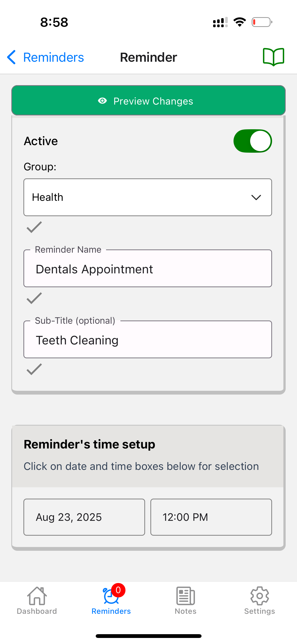This screenshot has height=644, width=297.
Task: Edit the Dentals Appointment name field
Action: (x=148, y=269)
